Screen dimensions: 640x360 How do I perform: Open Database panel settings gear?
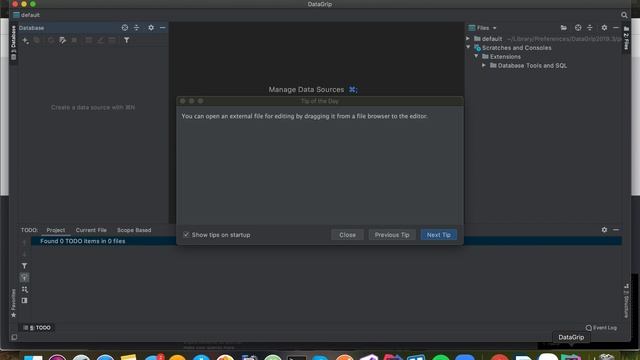[151, 28]
